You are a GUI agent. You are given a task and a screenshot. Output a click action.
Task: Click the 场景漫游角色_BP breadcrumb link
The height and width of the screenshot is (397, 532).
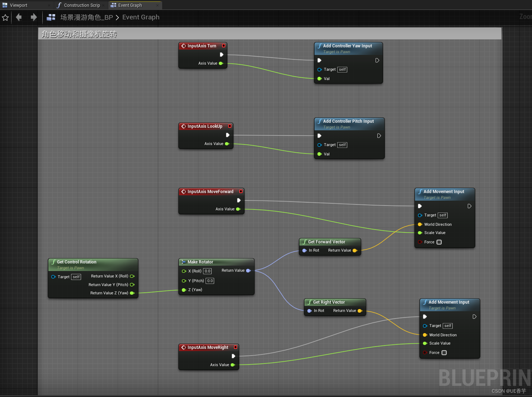coord(86,17)
